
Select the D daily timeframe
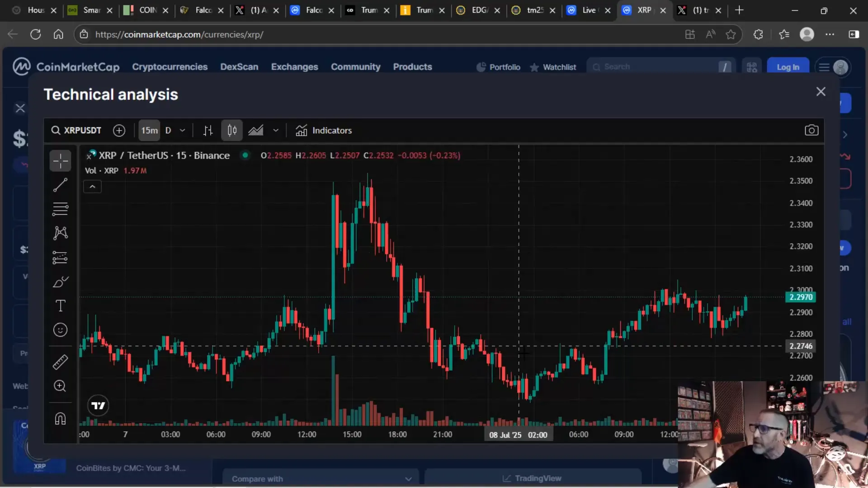tap(168, 131)
